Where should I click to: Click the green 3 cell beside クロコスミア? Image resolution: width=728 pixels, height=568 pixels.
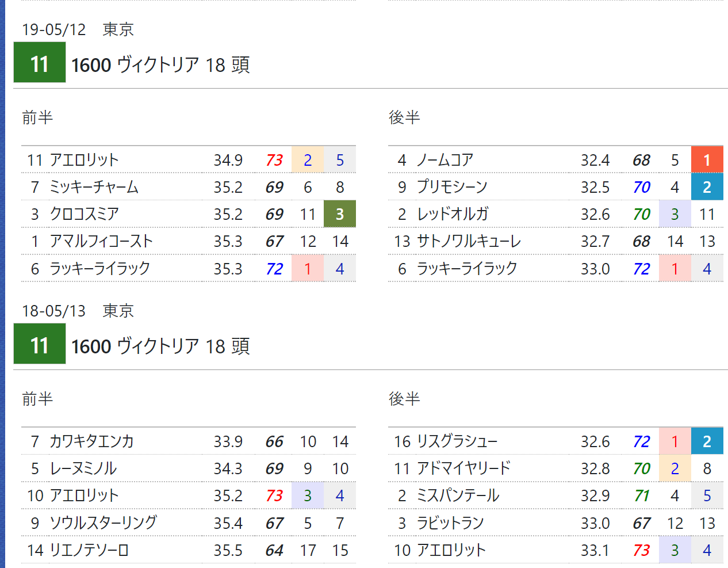tap(340, 214)
